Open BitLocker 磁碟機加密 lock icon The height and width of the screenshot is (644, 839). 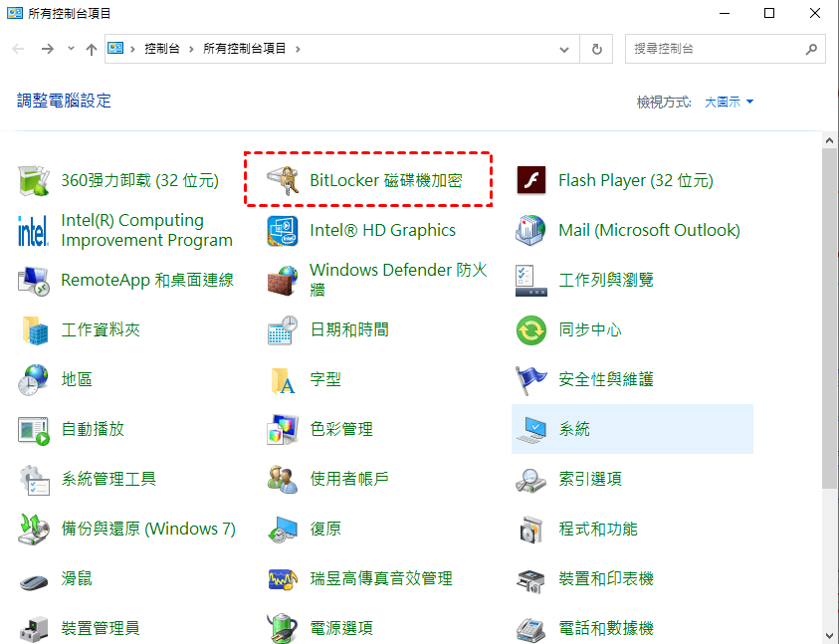[x=283, y=180]
